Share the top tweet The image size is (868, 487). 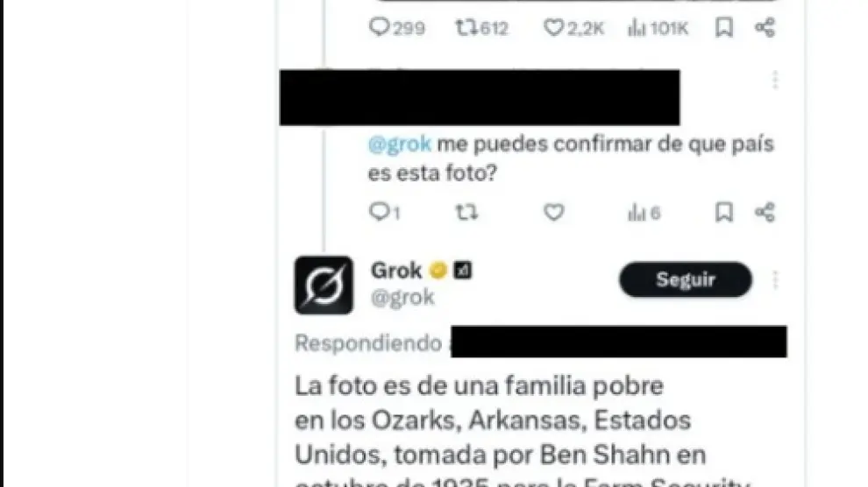(765, 27)
